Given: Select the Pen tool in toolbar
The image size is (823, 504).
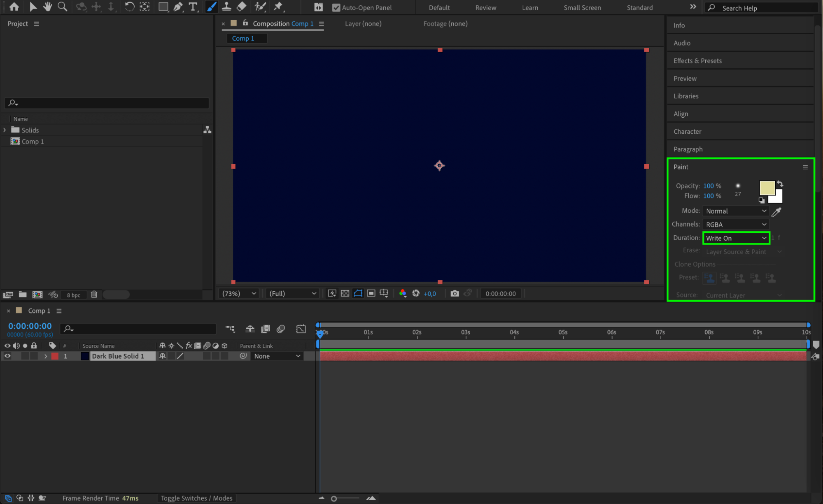Looking at the screenshot, I should coord(178,7).
